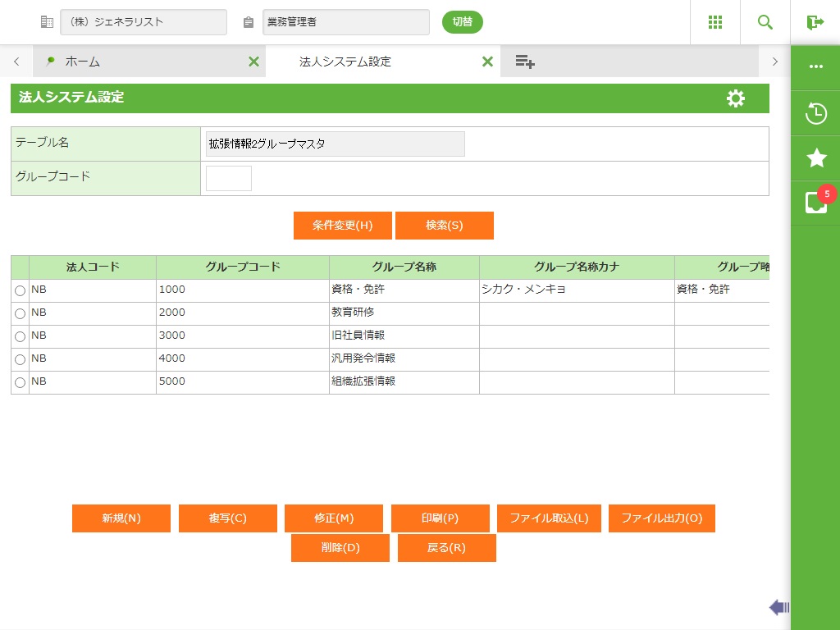Open the apps grid menu icon
The height and width of the screenshot is (630, 840).
pyautogui.click(x=715, y=22)
